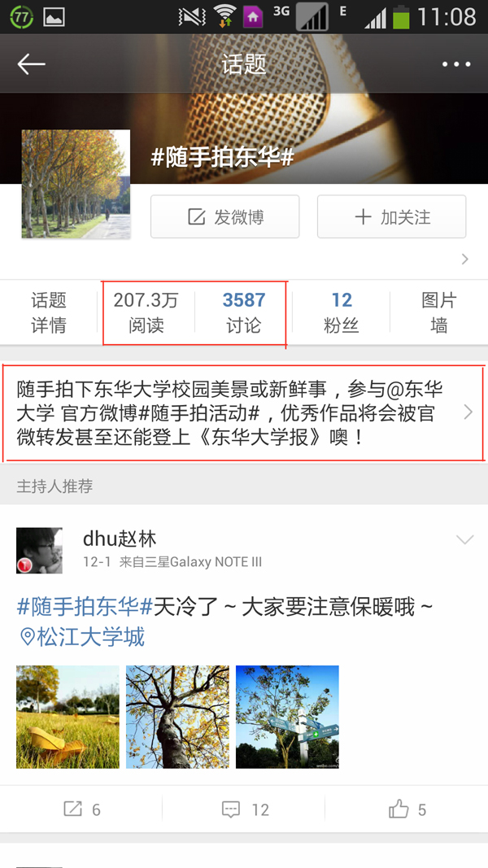The image size is (488, 868).
Task: Select the 12 粉丝 tab
Action: (342, 312)
